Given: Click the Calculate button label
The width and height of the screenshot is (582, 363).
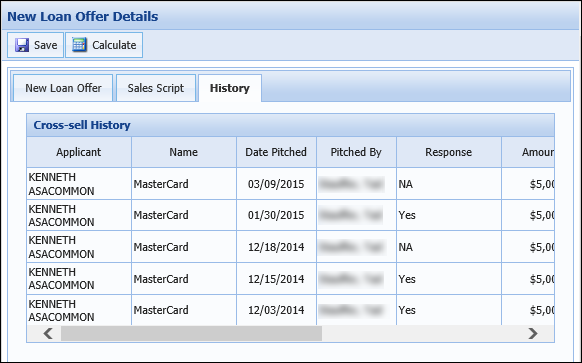Looking at the screenshot, I should click(x=114, y=45).
